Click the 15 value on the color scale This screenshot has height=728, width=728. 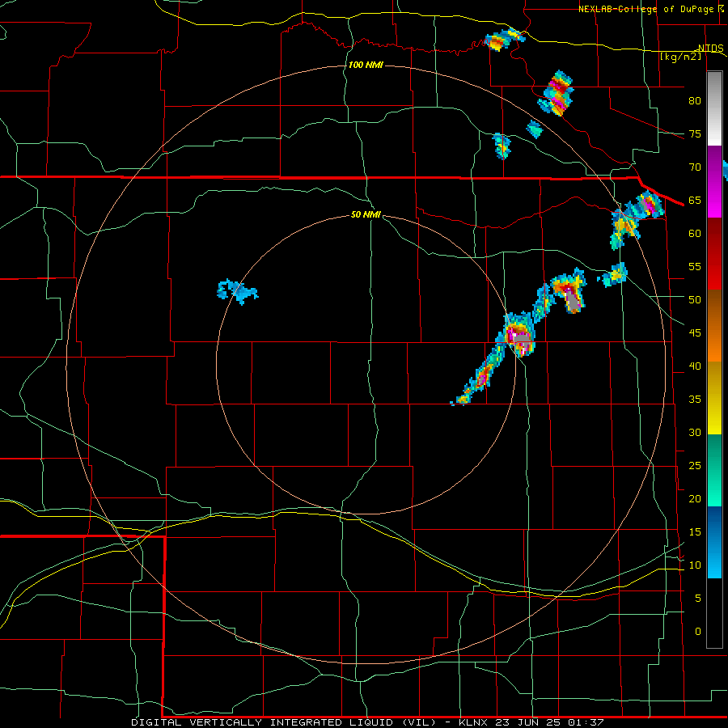[x=695, y=532]
